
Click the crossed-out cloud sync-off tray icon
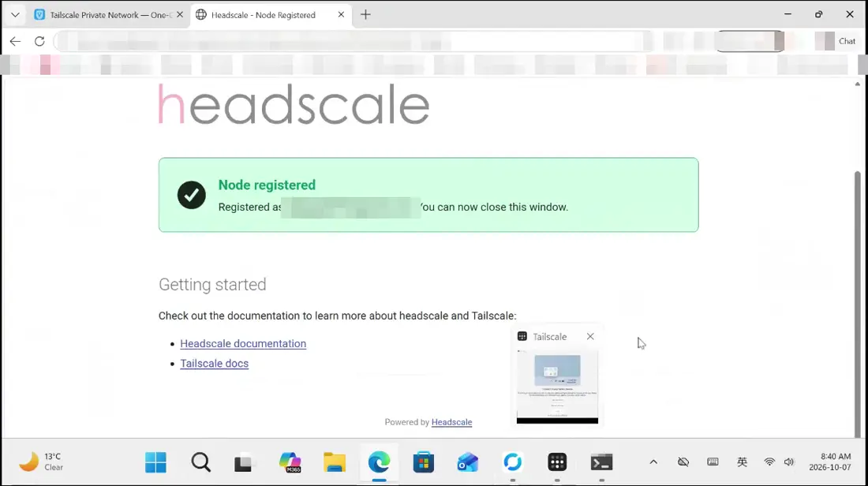pos(683,462)
